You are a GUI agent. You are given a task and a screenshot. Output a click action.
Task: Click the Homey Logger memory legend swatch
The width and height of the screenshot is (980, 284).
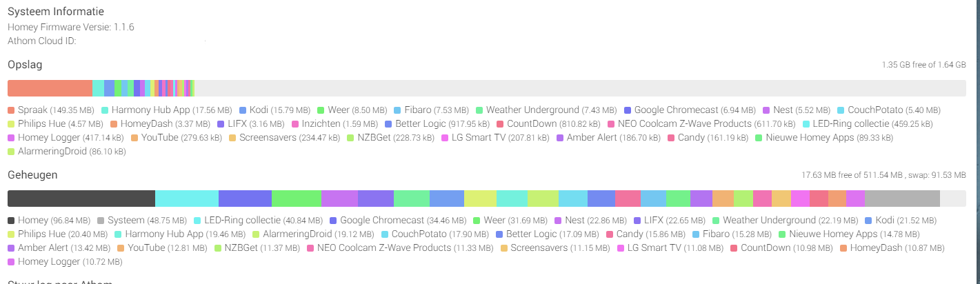click(11, 262)
